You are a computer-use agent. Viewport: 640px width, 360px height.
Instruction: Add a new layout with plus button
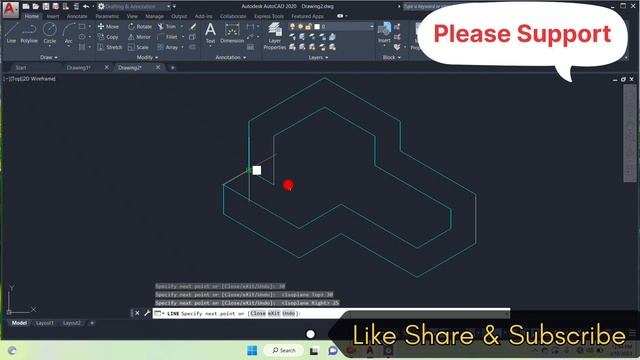point(92,323)
